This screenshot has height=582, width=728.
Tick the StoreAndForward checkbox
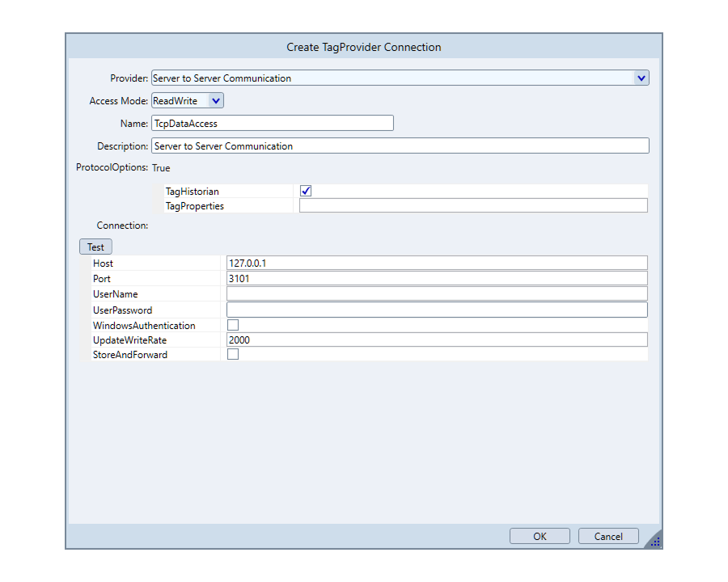point(233,355)
